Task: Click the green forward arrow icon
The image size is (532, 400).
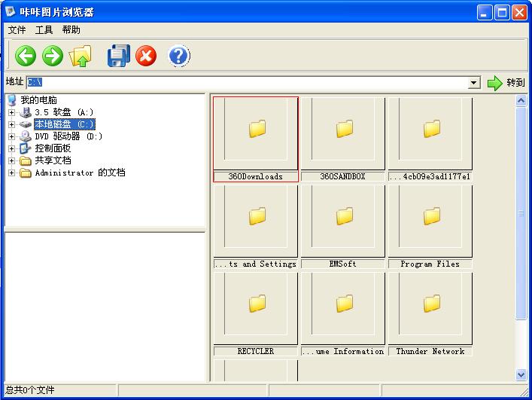Action: [x=53, y=56]
